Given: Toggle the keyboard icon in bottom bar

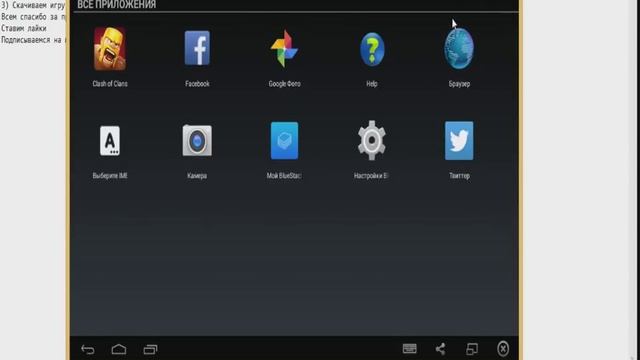Looking at the screenshot, I should tap(409, 349).
